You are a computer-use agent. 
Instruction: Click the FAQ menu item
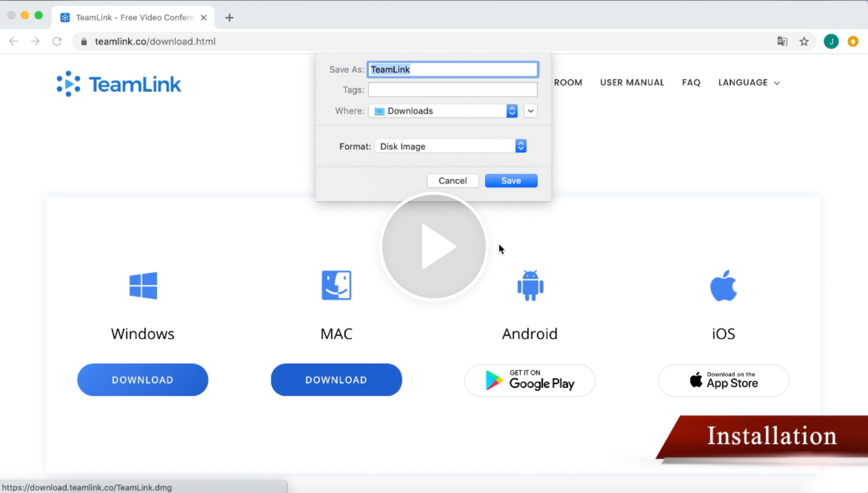pyautogui.click(x=691, y=82)
